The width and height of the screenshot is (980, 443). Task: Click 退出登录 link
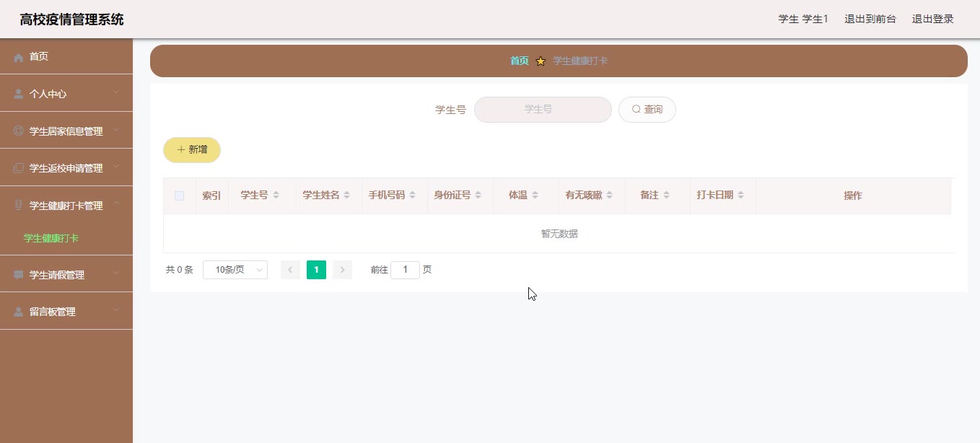pos(933,19)
